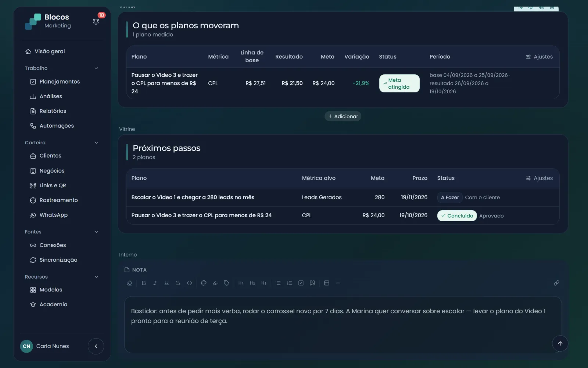Click the baseline value "R$ 27,51"
Viewport: 588px width, 368px height.
255,84
